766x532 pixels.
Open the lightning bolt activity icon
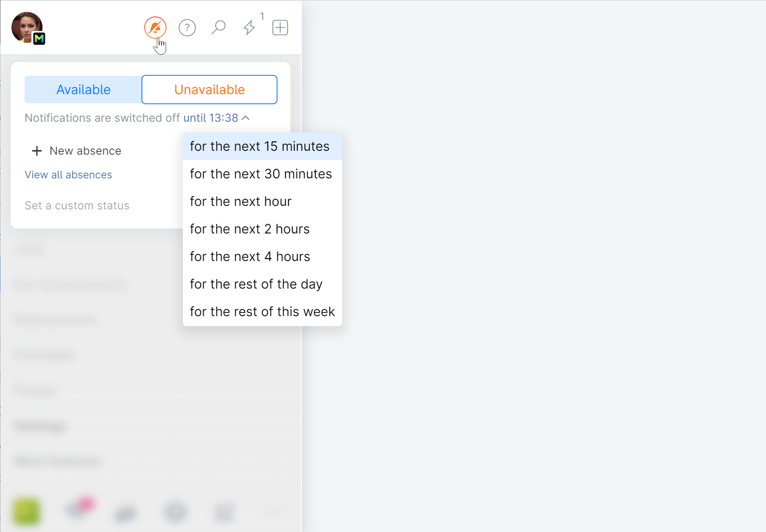point(249,28)
